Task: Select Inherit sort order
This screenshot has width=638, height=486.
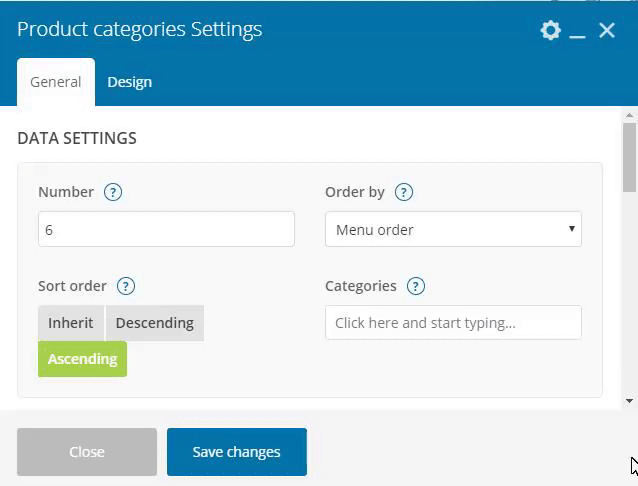Action: point(70,323)
